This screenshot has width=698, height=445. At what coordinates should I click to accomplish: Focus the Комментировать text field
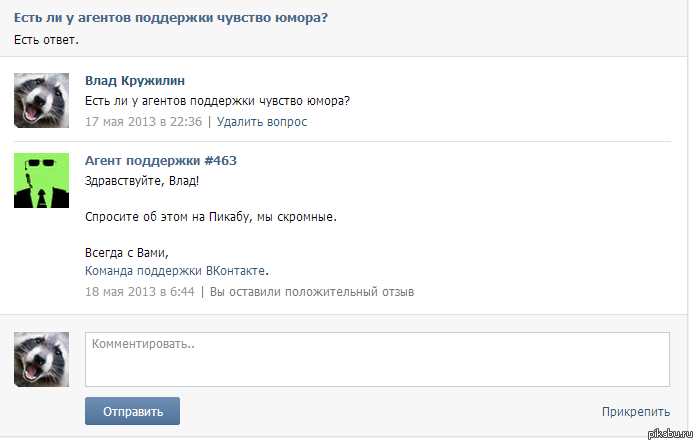click(376, 359)
